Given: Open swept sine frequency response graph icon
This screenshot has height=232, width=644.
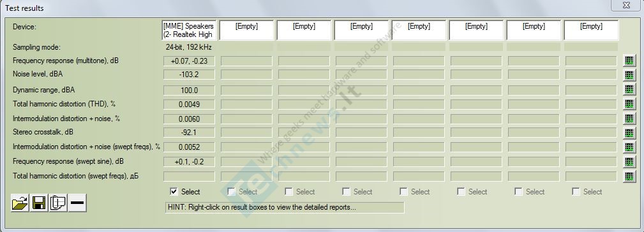Looking at the screenshot, I should tap(629, 161).
